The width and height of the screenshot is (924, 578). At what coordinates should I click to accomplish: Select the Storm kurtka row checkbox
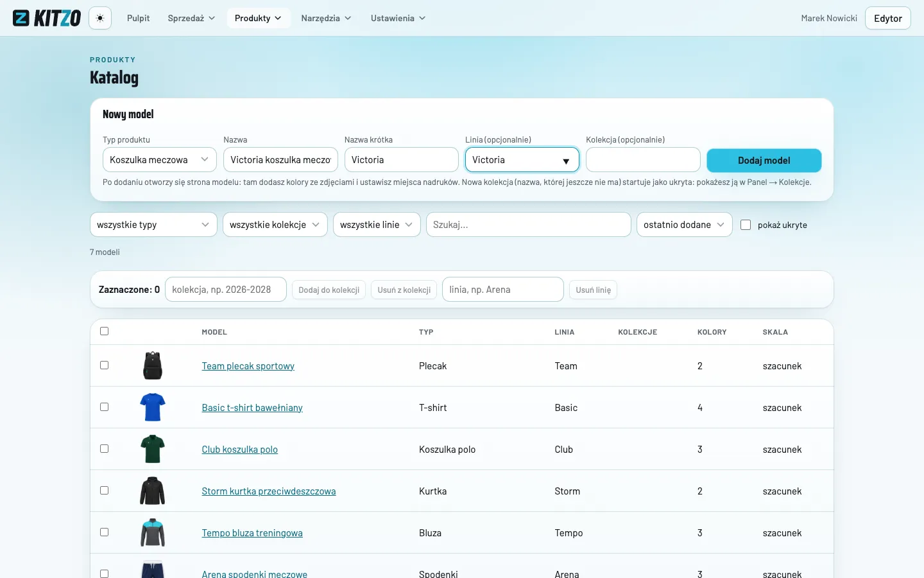coord(105,491)
